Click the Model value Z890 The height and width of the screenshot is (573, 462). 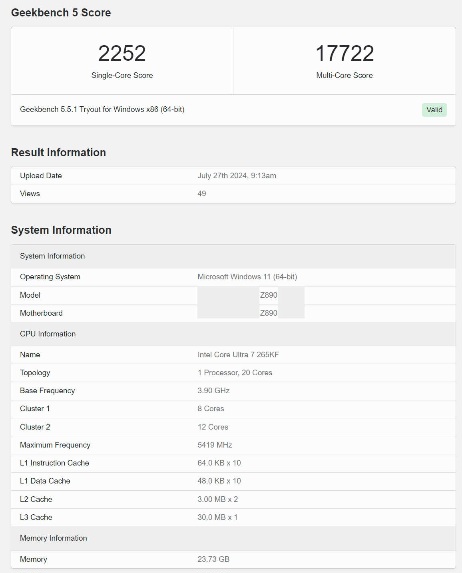tap(269, 295)
